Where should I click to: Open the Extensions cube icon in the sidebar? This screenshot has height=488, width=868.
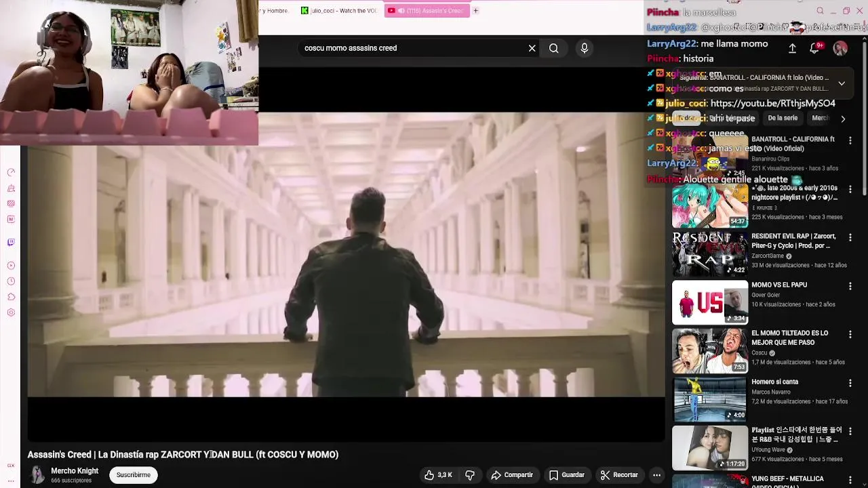point(11,297)
